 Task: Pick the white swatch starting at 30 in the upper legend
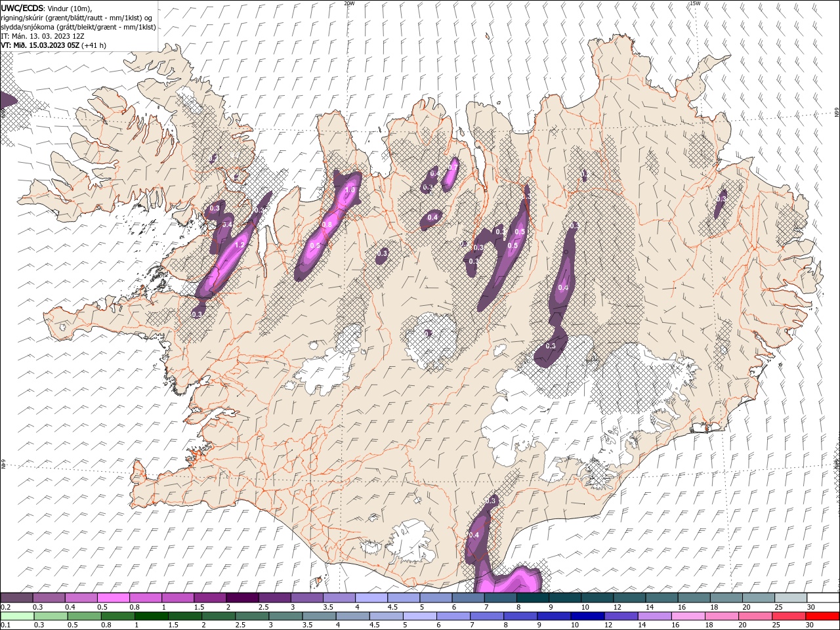tap(824, 598)
